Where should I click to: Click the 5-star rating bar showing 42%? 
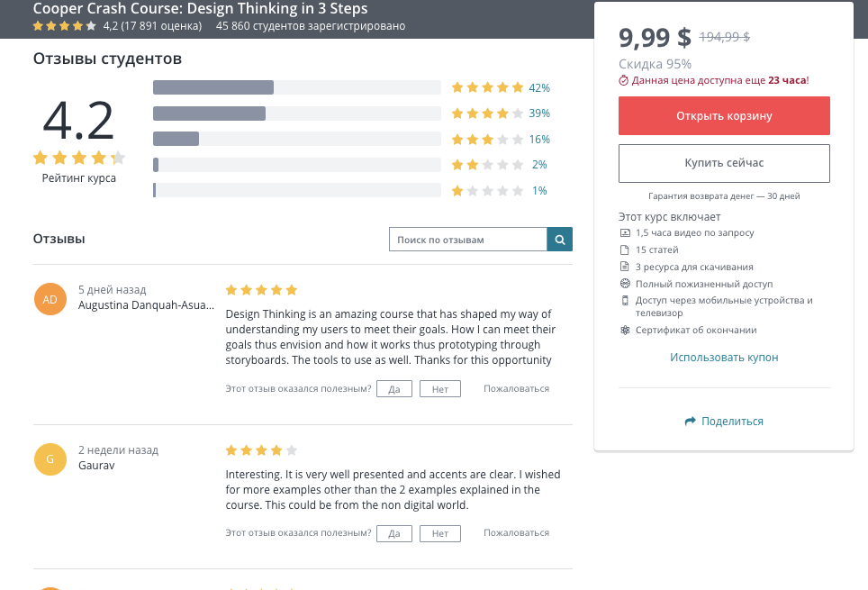tap(297, 87)
